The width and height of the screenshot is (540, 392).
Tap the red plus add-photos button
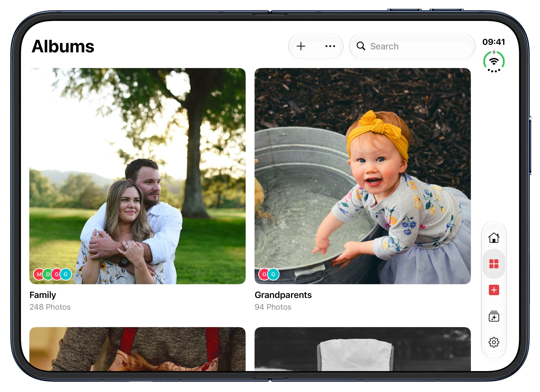(494, 290)
